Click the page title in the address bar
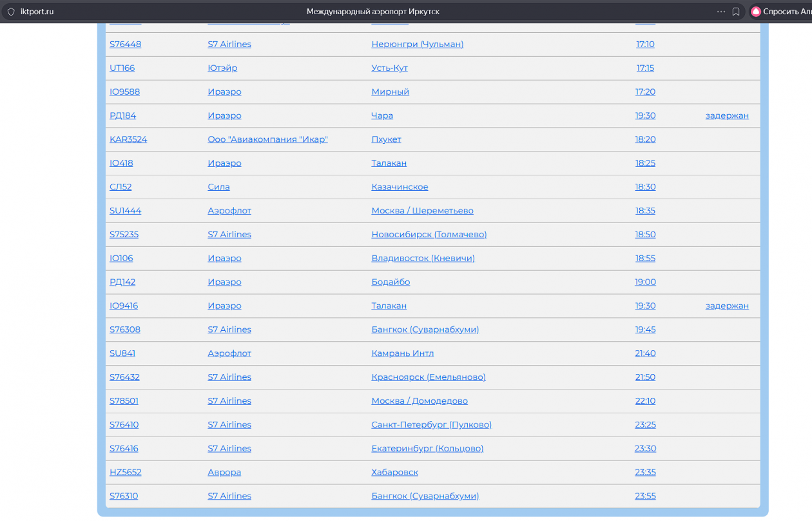 (372, 12)
